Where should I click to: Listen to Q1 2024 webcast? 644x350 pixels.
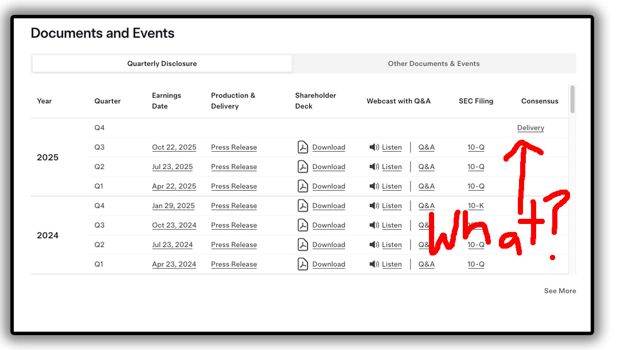[x=392, y=264]
